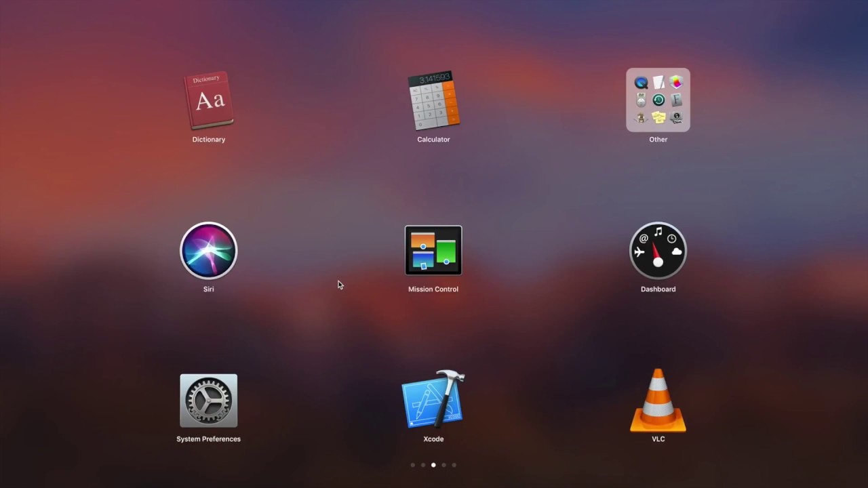Open Chess inside the Other folder

[641, 117]
